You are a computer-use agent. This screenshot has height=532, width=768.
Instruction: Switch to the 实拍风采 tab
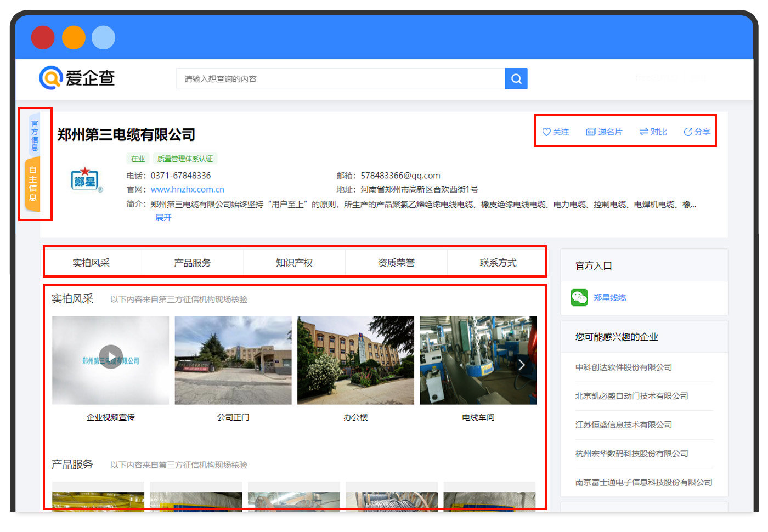coord(91,263)
